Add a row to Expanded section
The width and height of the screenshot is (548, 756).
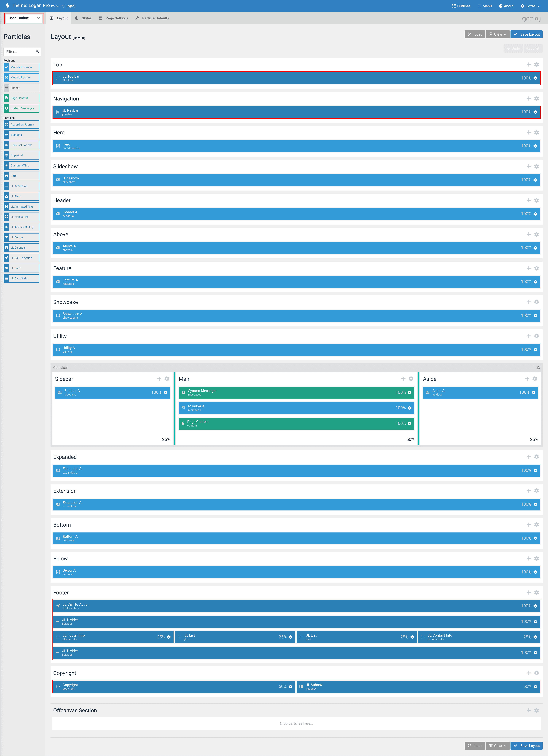point(529,457)
